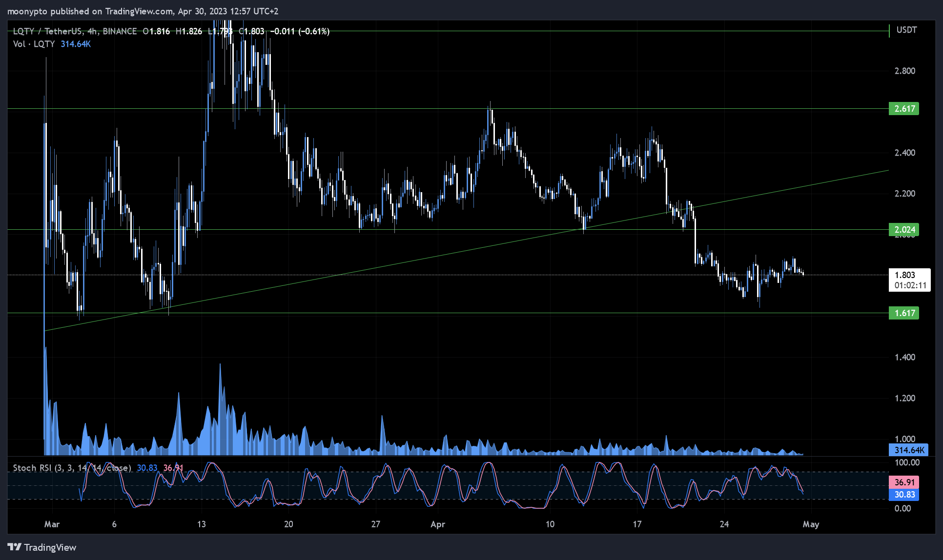The height and width of the screenshot is (560, 943).
Task: Click the open price O1.816 in legend
Action: [x=156, y=31]
